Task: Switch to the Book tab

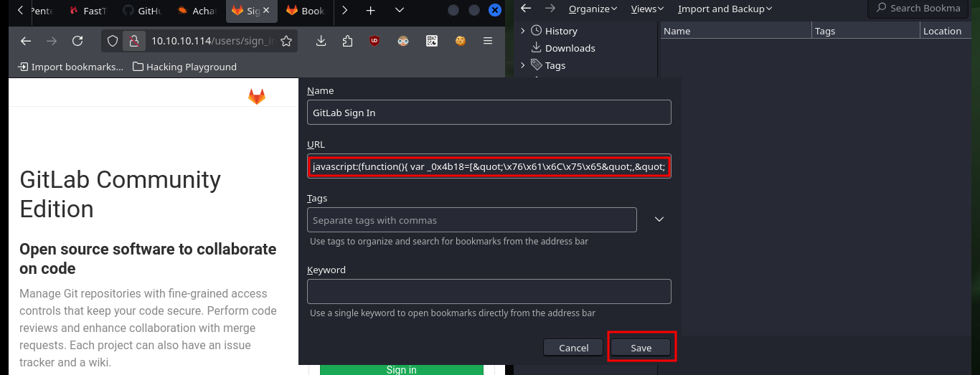Action: (306, 11)
